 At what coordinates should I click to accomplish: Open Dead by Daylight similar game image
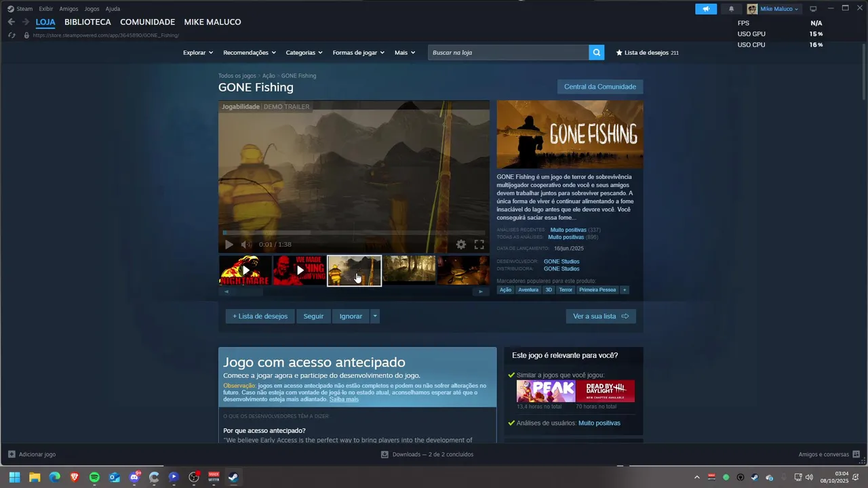click(x=605, y=391)
